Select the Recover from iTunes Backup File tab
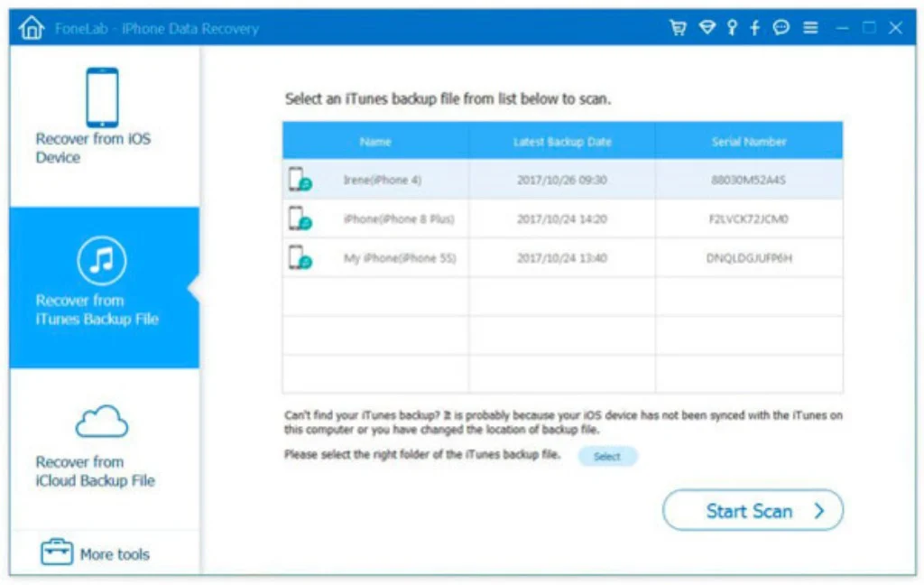Screen dimensions: 924x585 (105, 287)
